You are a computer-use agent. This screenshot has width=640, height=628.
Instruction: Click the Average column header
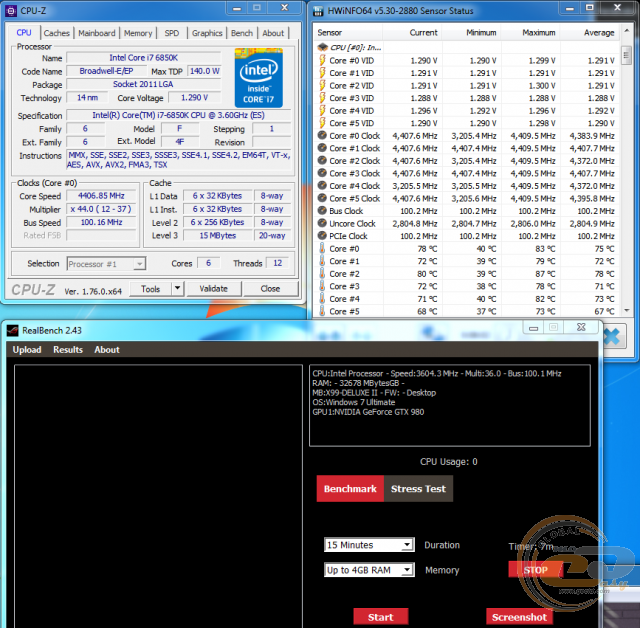[x=590, y=33]
